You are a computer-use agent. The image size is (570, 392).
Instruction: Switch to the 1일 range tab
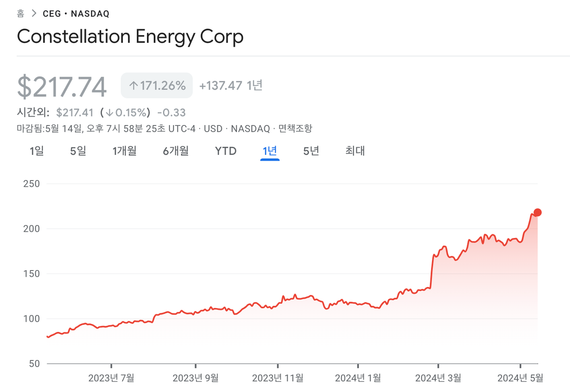click(37, 151)
